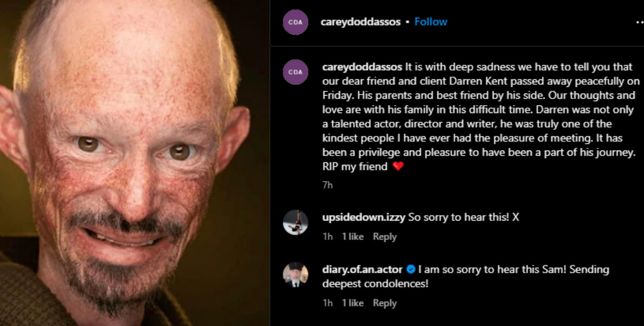This screenshot has height=326, width=644.
Task: Open diary.of.an.actor commenter avatar
Action: click(295, 274)
